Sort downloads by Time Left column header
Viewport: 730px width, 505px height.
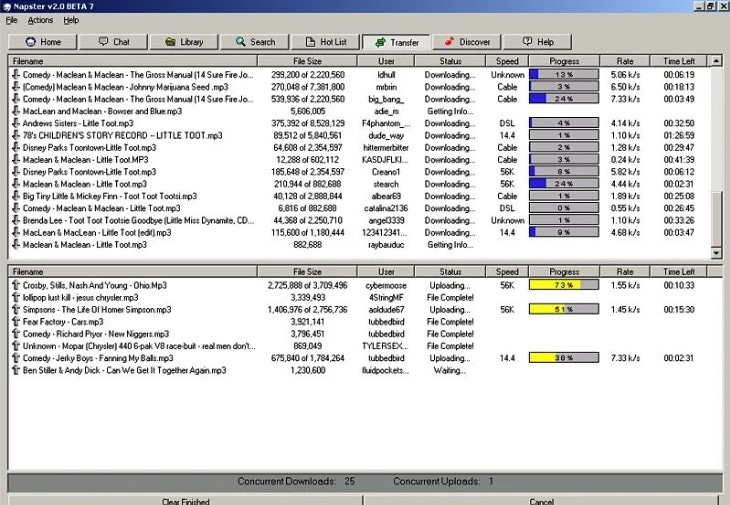(x=679, y=61)
